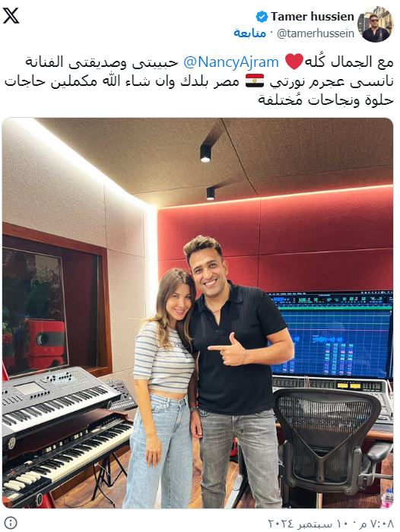
Task: Open the Tamer hussien display name
Action: (312, 16)
